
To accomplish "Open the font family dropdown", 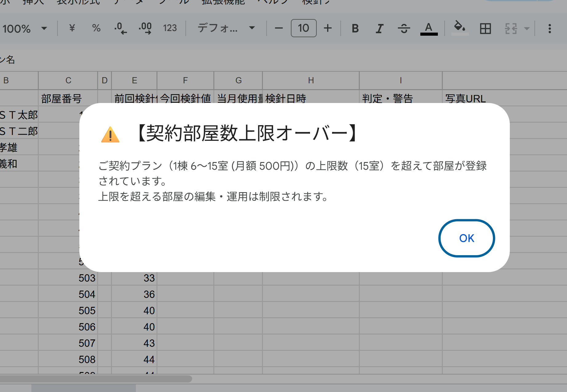I will click(226, 28).
